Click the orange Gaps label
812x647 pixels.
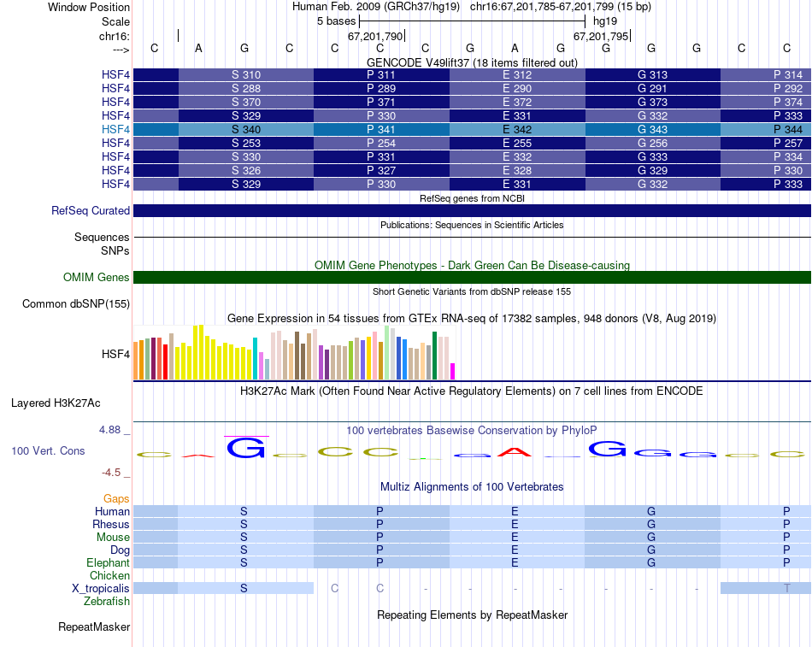tap(116, 499)
